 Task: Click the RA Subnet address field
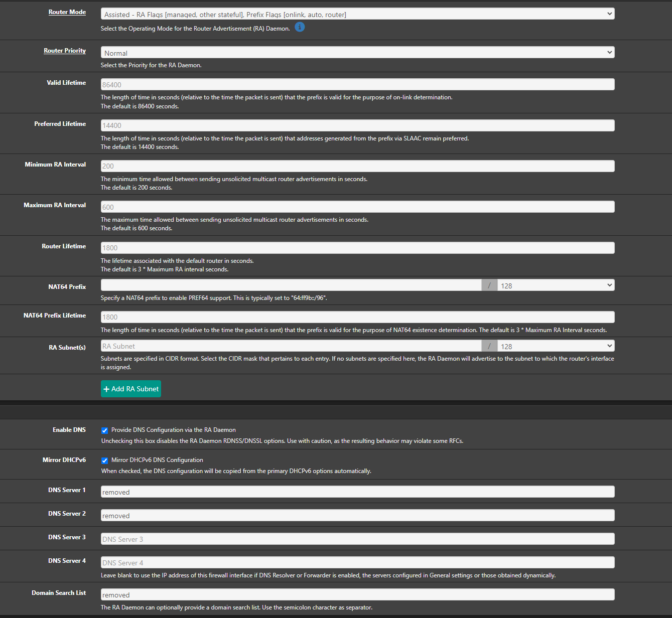[291, 346]
